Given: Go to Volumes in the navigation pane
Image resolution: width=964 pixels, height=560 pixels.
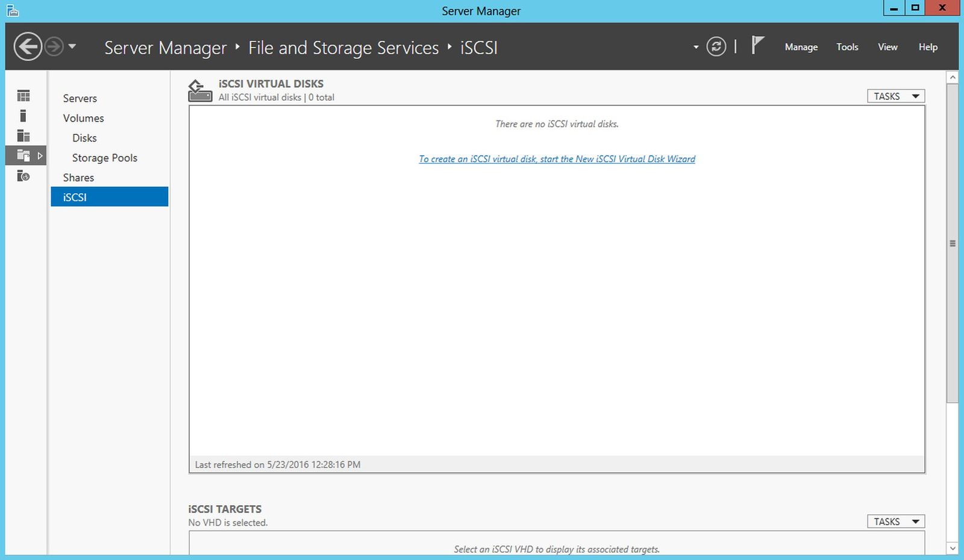Looking at the screenshot, I should point(84,118).
